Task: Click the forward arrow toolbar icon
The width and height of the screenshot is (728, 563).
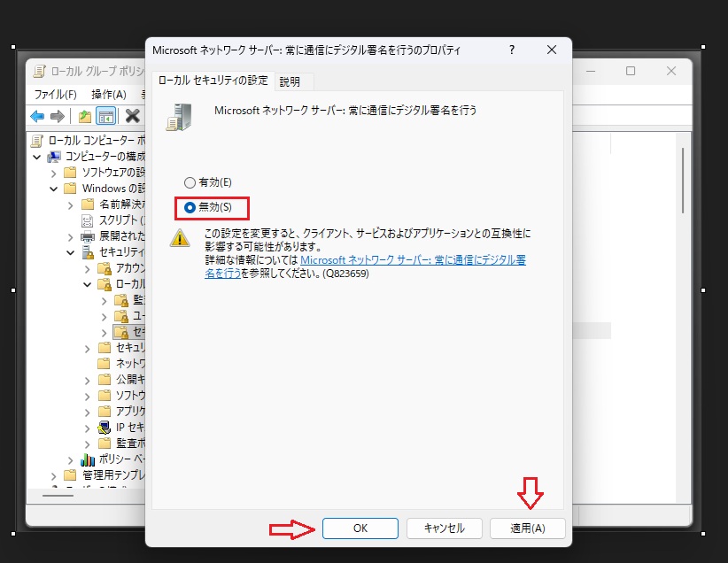Action: [58, 116]
